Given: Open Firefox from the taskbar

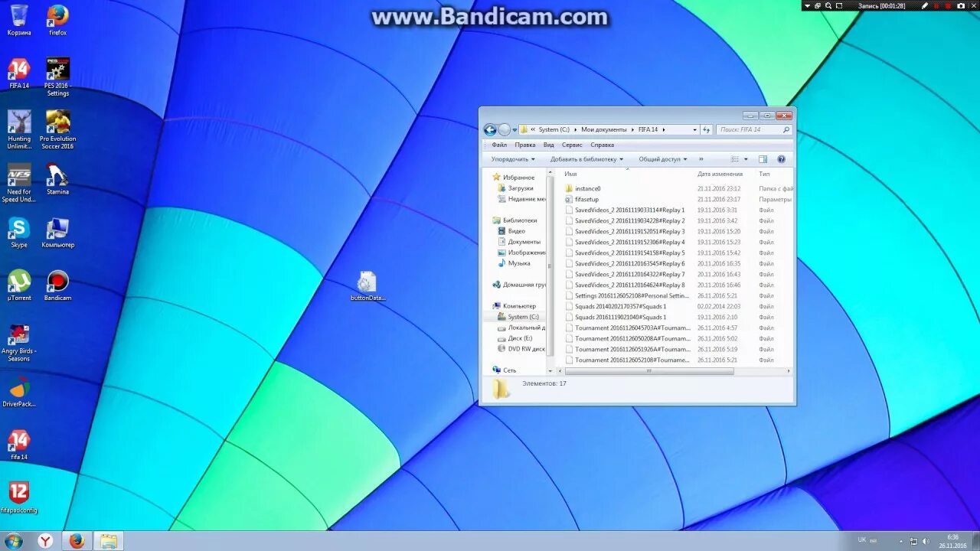Looking at the screenshot, I should (77, 541).
